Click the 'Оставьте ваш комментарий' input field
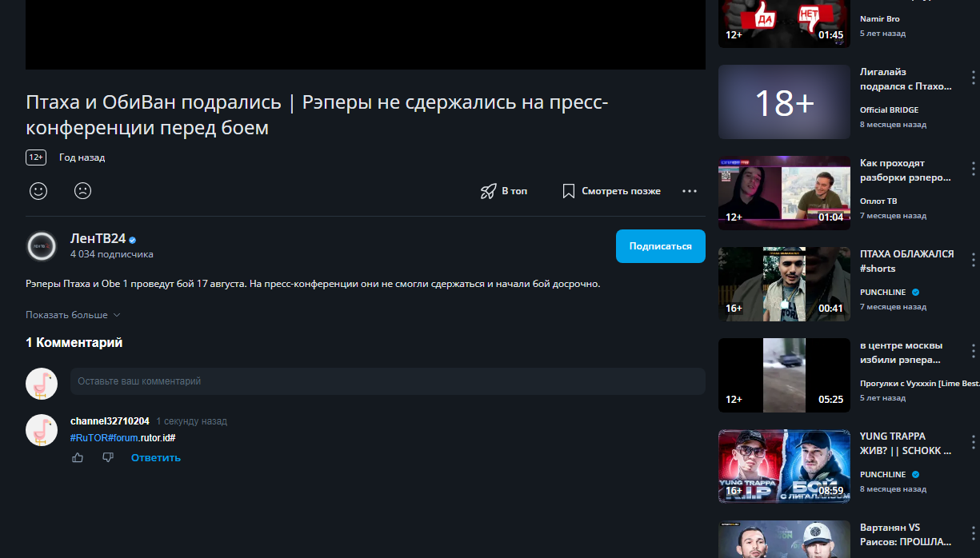The image size is (980, 558). (388, 381)
